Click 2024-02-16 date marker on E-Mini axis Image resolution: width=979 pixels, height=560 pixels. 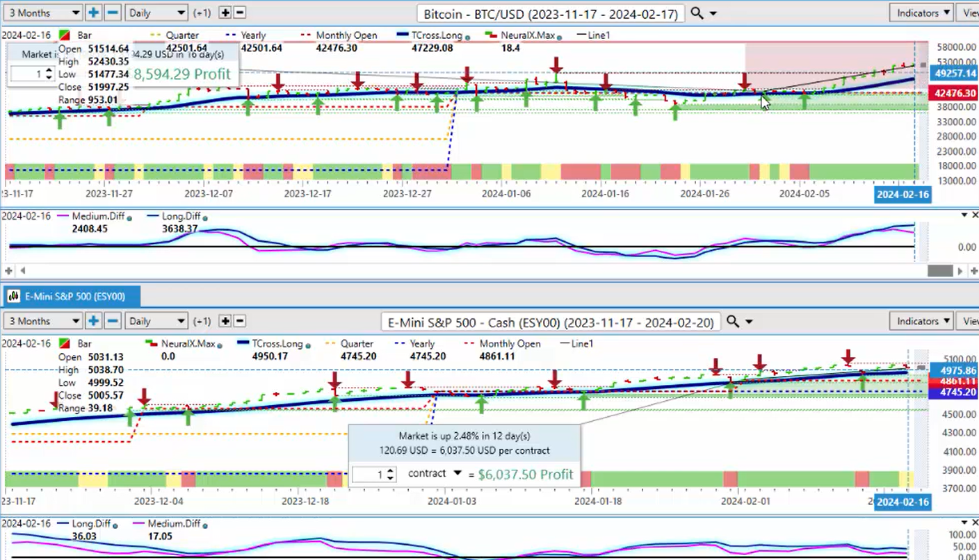[x=902, y=502]
